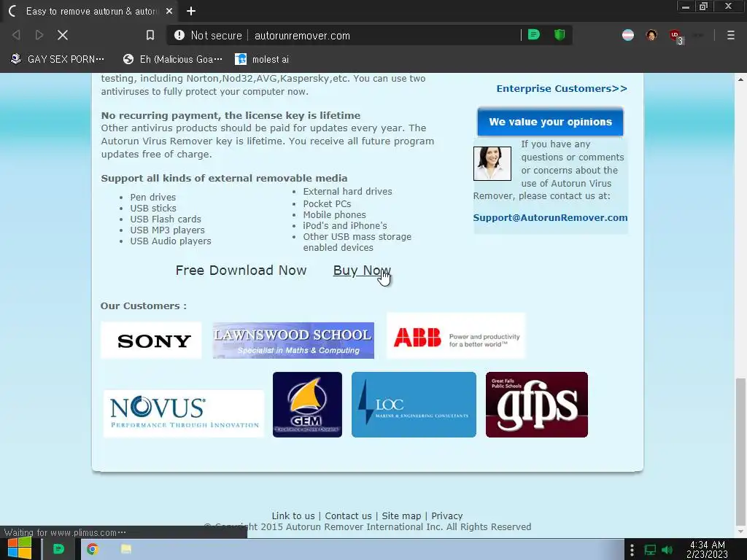The height and width of the screenshot is (560, 747).
Task: Click the LOC marine consultants logo
Action: click(414, 405)
